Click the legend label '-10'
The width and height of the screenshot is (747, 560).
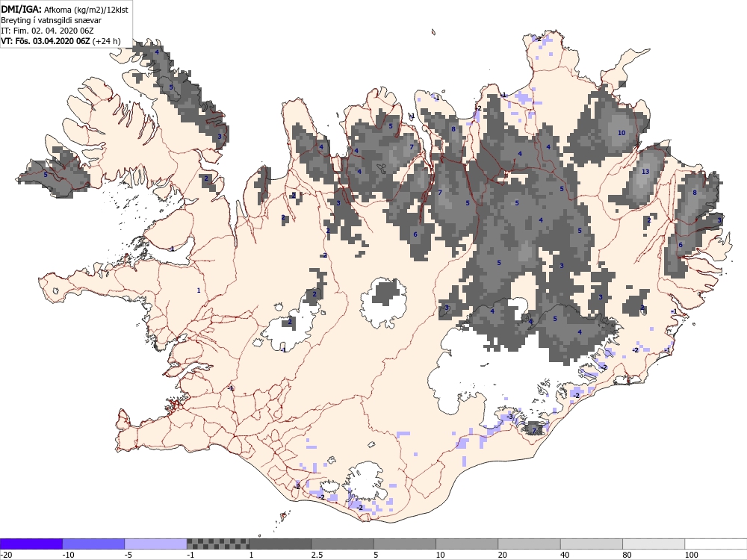[69, 555]
